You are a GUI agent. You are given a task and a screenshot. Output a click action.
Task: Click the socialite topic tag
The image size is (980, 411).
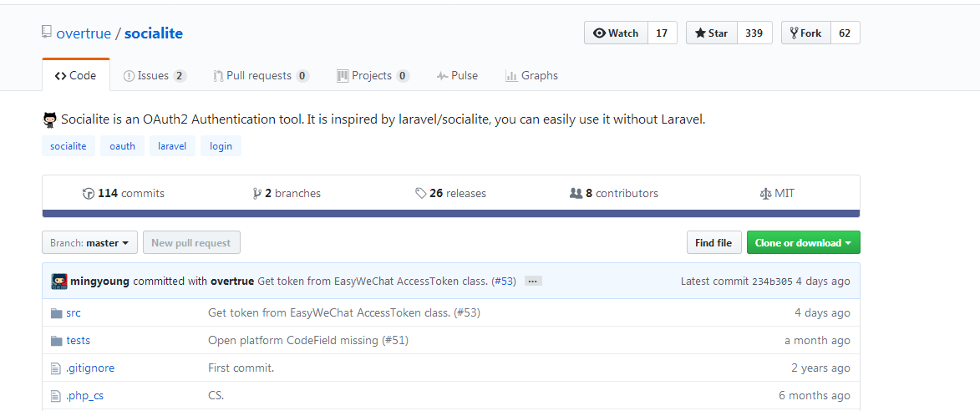[69, 146]
